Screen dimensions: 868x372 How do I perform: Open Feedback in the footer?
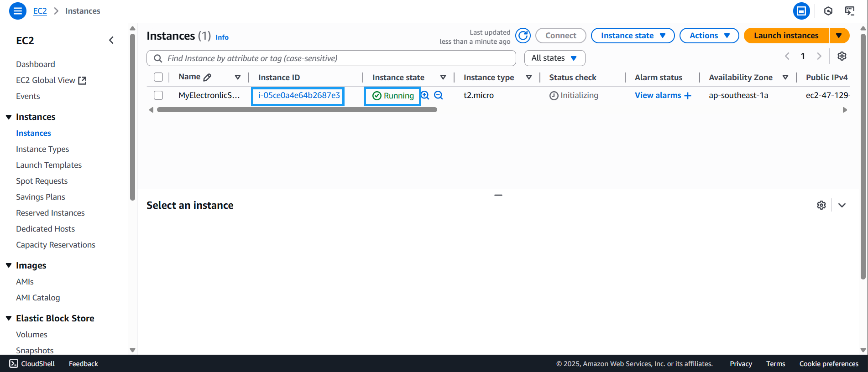[84, 363]
